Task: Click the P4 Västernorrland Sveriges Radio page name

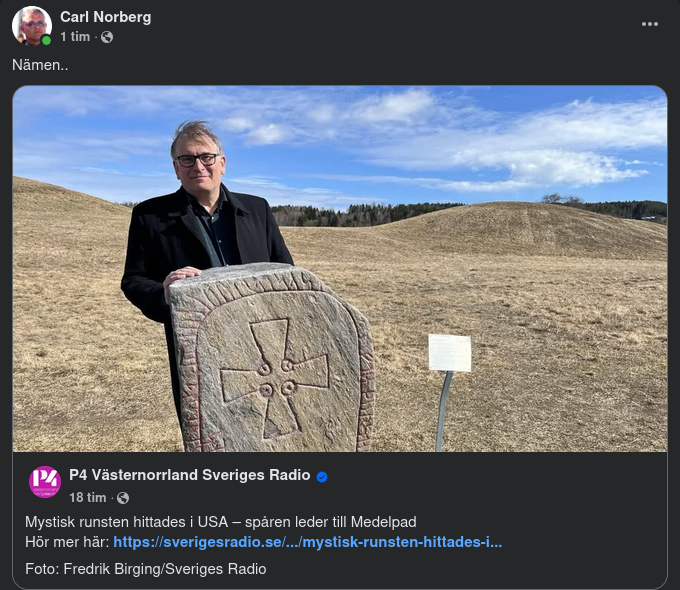Action: pos(190,475)
